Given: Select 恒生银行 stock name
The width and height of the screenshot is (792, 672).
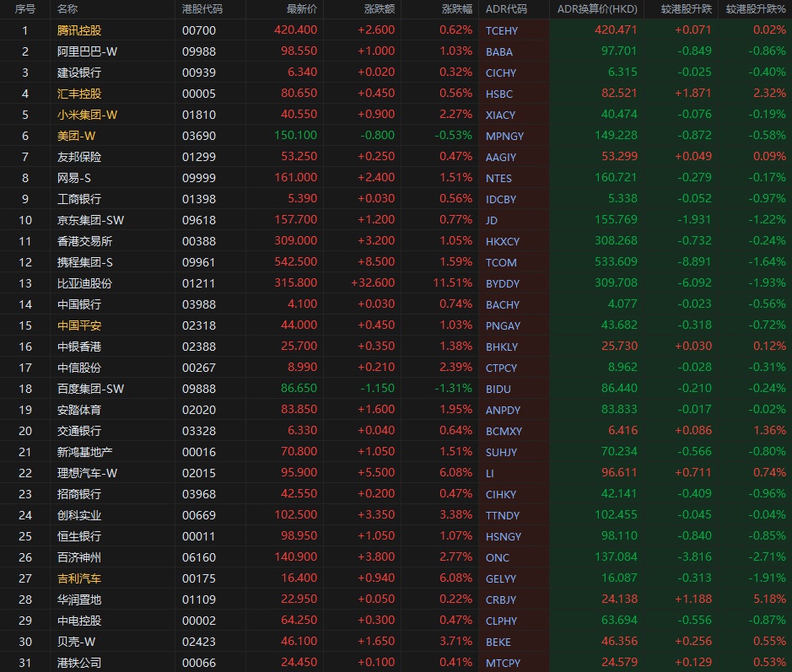Looking at the screenshot, I should point(78,536).
